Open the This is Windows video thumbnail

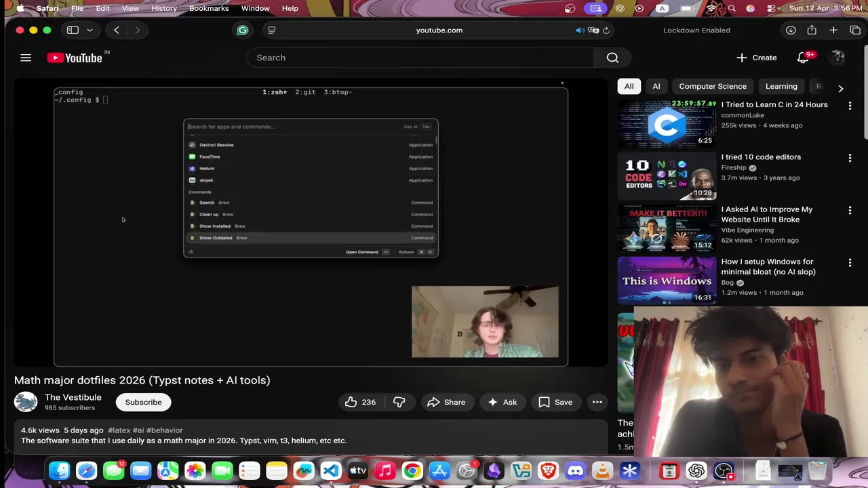click(x=667, y=280)
